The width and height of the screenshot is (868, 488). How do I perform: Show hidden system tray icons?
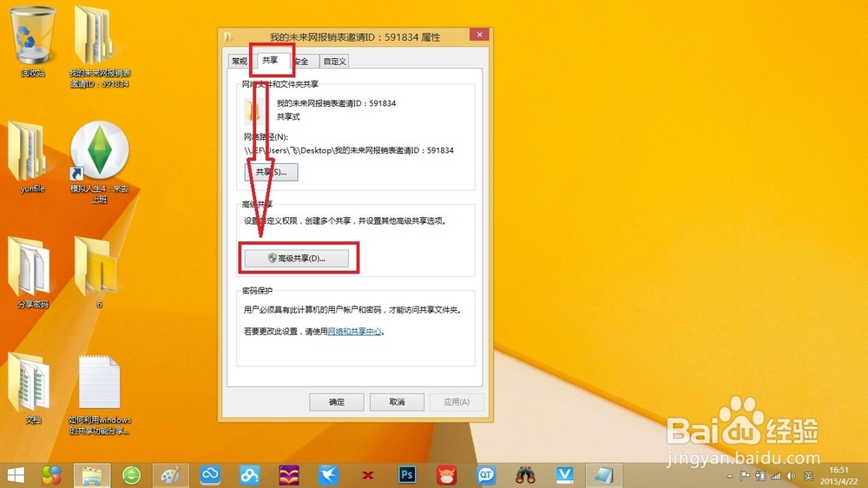[x=730, y=477]
